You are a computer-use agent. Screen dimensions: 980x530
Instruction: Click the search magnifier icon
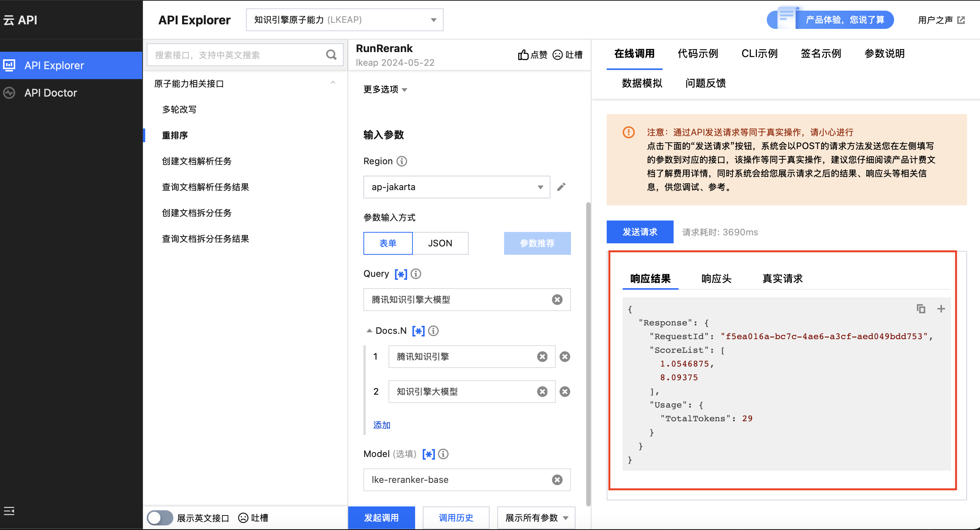coord(331,55)
